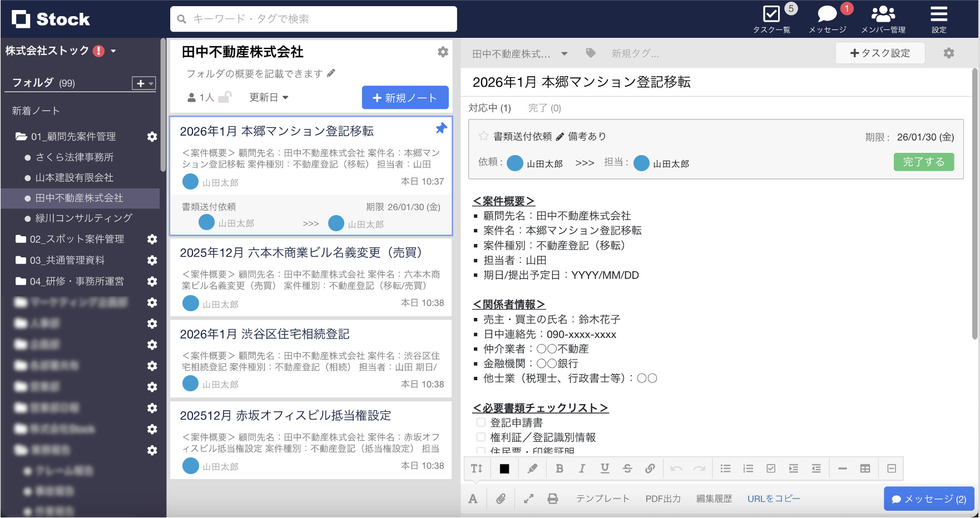
Task: Click the keyword search field
Action: click(313, 18)
